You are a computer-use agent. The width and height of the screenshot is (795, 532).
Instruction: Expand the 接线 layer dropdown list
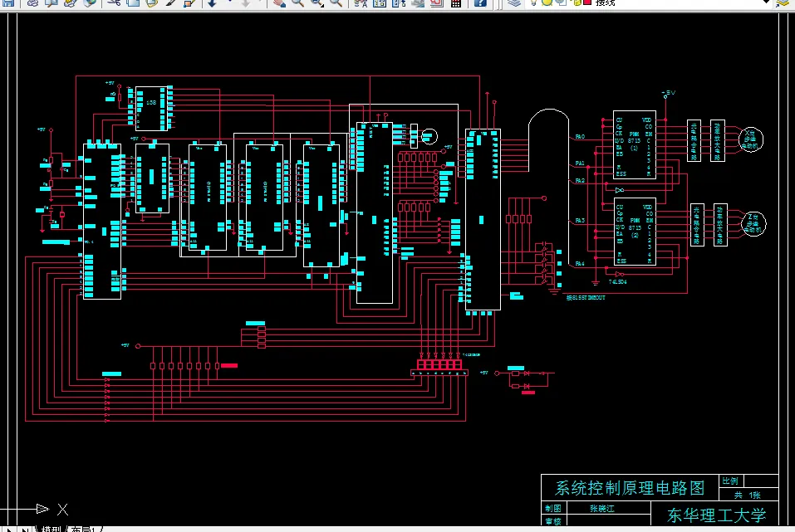[767, 2]
